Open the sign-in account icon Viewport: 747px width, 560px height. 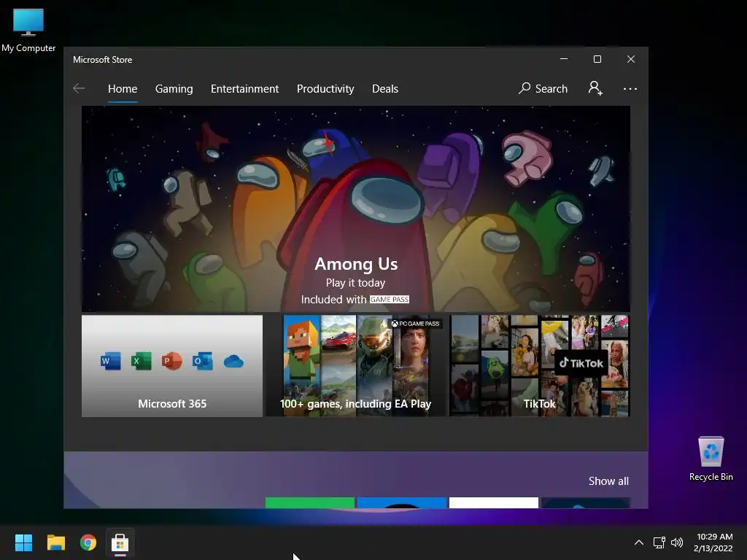pyautogui.click(x=595, y=88)
